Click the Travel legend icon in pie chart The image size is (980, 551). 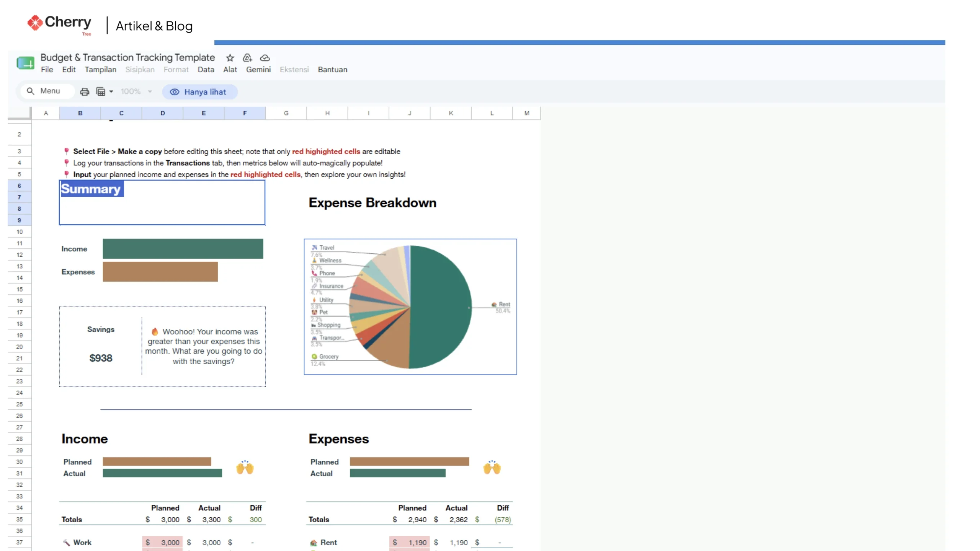[x=315, y=248]
